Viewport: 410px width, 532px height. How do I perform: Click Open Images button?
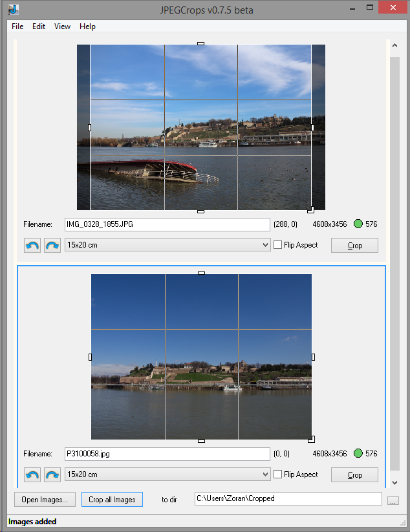[45, 500]
